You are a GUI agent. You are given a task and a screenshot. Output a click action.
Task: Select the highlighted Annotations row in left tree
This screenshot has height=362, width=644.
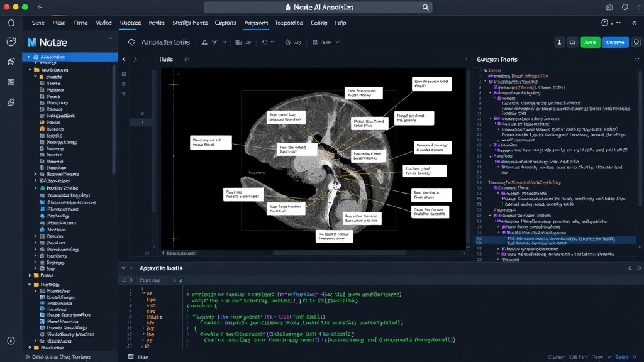[70, 57]
